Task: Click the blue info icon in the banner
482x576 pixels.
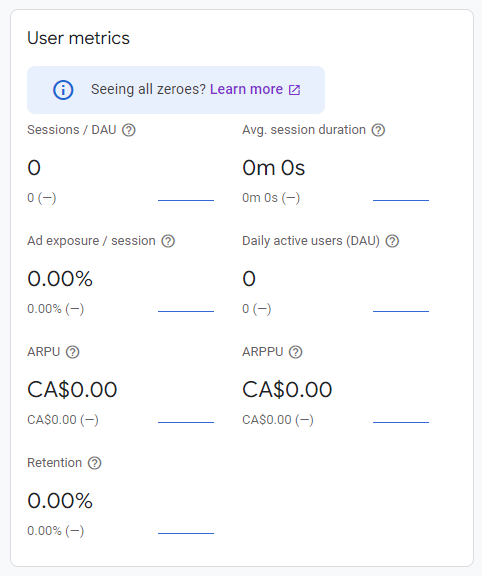Action: point(63,90)
